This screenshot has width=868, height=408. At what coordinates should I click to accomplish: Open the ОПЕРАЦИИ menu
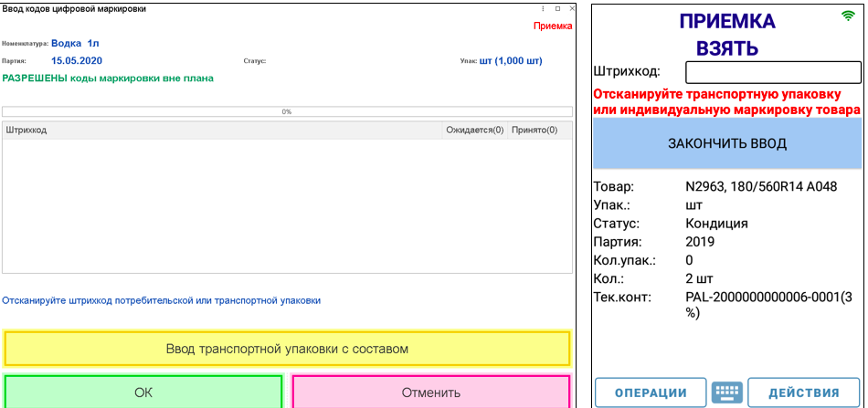tap(651, 392)
